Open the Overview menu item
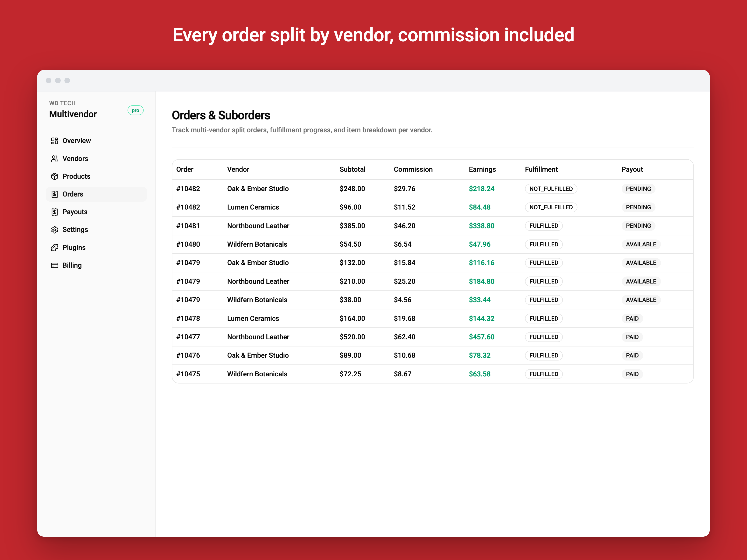The image size is (747, 560). coord(77,141)
